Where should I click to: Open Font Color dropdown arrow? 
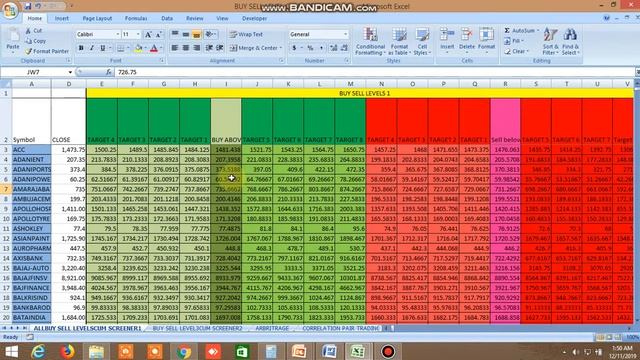[161, 49]
